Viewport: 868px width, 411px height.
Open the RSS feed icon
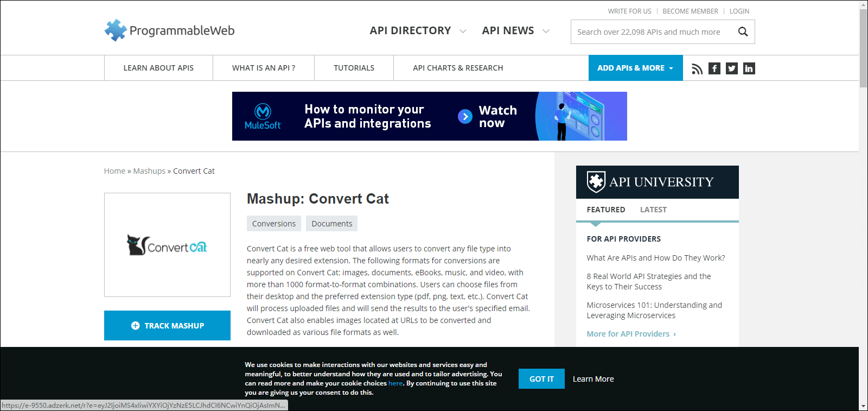pos(697,68)
